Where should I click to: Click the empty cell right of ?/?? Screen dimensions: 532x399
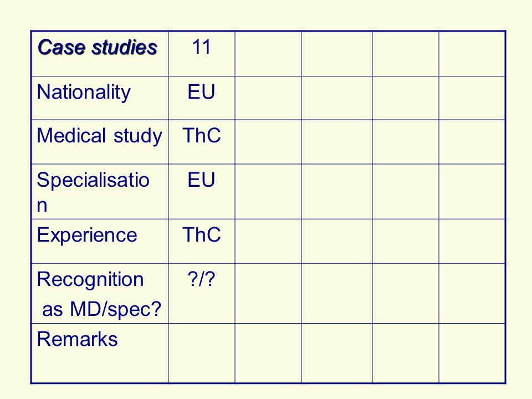268,294
